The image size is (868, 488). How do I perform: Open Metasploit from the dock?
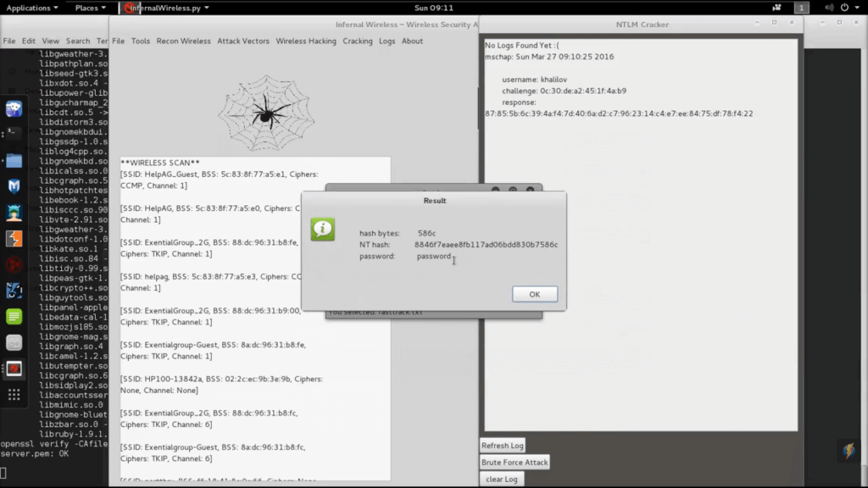pos(14,186)
